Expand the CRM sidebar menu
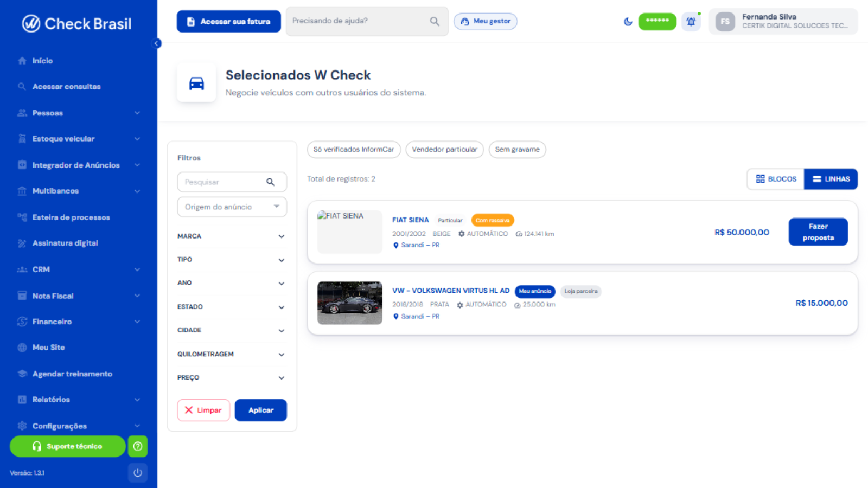Image resolution: width=868 pixels, height=488 pixels. (x=79, y=269)
